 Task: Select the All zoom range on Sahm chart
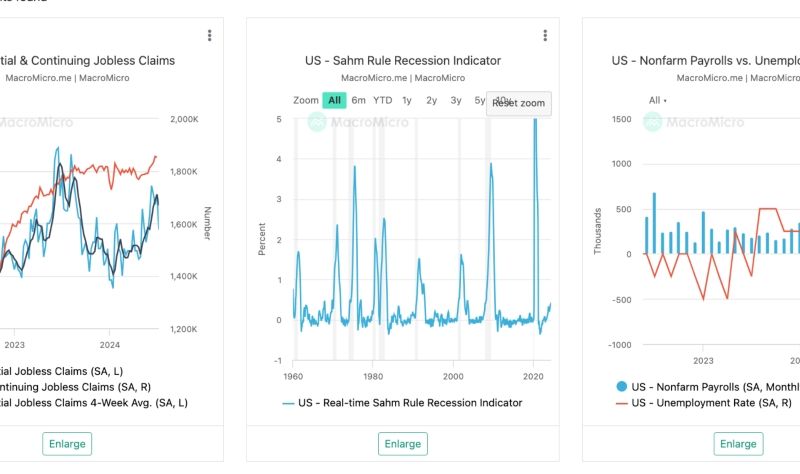coord(334,100)
